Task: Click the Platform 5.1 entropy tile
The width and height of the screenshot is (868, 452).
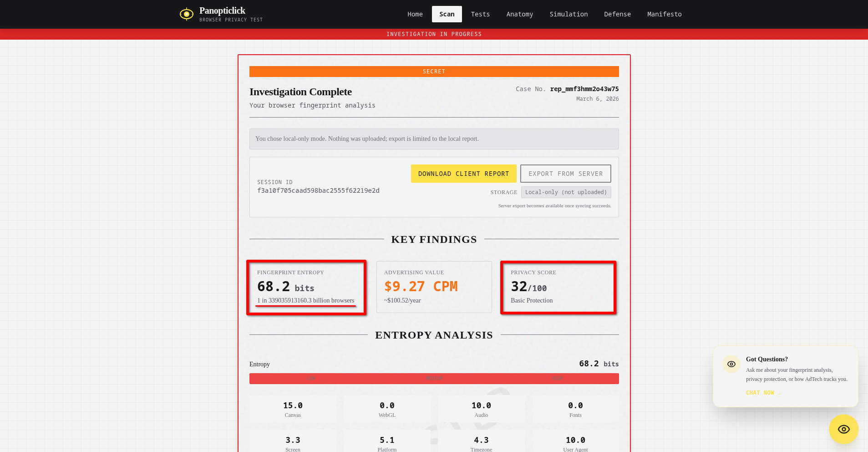Action: coord(387,441)
